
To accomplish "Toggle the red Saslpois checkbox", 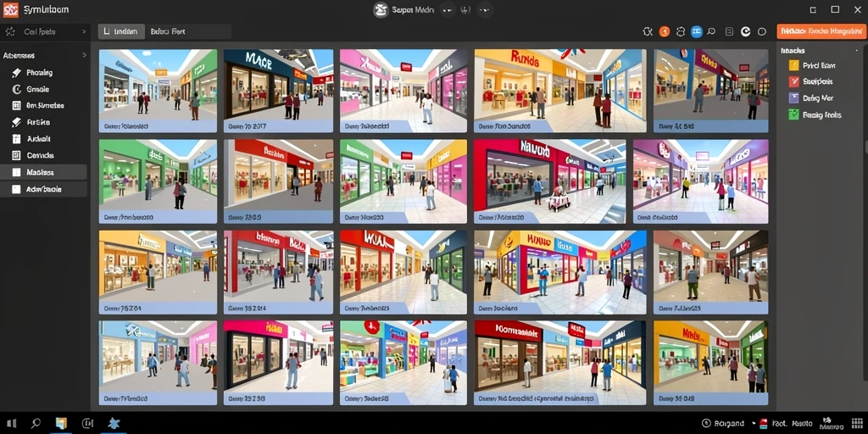I will 793,82.
